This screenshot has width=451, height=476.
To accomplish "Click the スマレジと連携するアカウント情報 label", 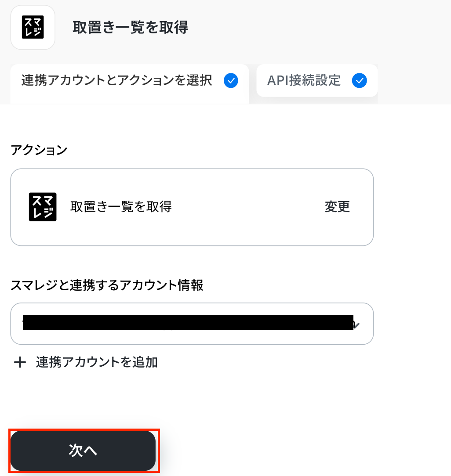I will (107, 285).
